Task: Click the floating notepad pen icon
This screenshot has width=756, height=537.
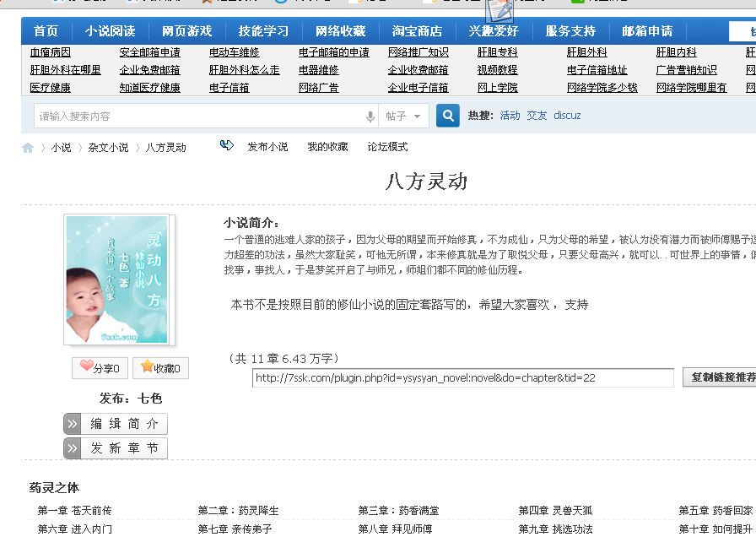Action: pos(499,10)
